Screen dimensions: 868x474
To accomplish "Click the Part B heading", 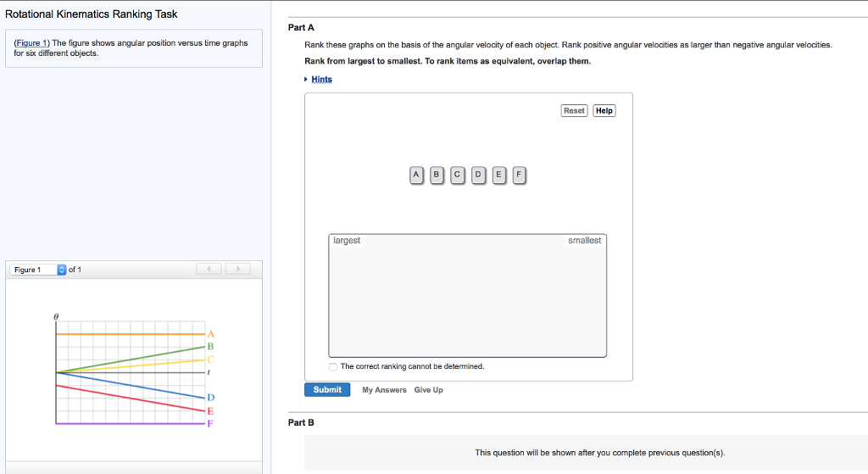I will (301, 422).
